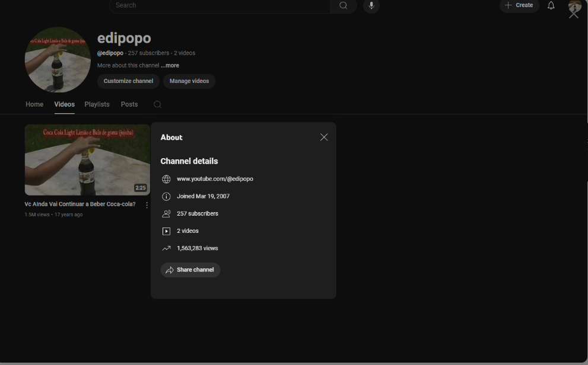Screen dimensions: 588x365
Task: Switch to the Home tab
Action: click(34, 104)
